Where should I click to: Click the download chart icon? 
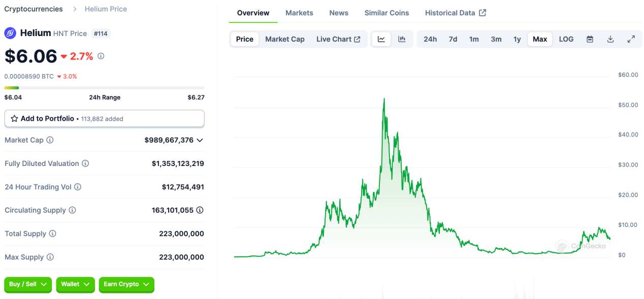coord(610,39)
